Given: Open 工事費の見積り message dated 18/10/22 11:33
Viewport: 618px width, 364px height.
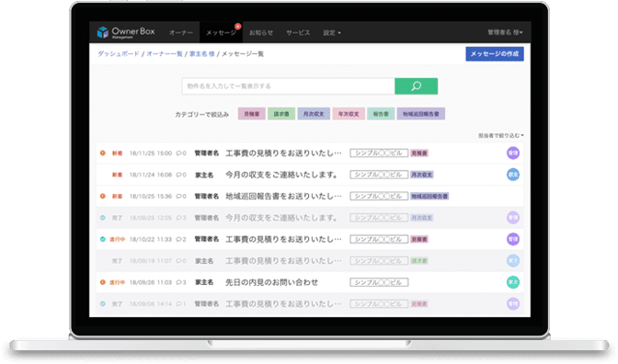Looking at the screenshot, I should (x=283, y=239).
